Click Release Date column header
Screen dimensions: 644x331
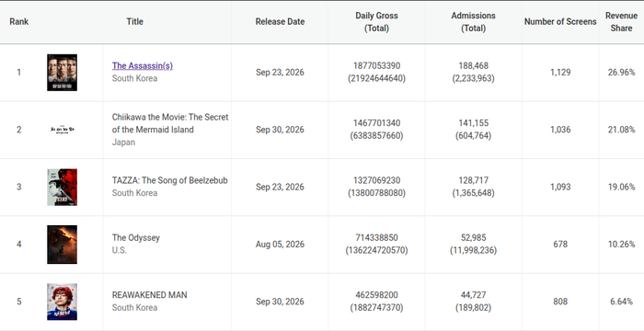click(x=280, y=22)
